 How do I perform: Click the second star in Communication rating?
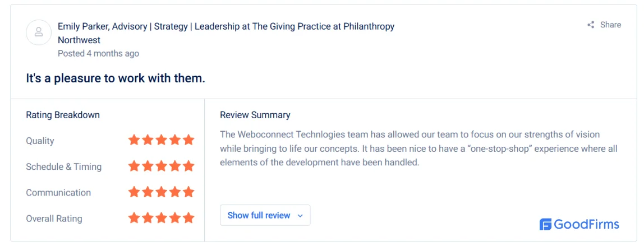[148, 192]
